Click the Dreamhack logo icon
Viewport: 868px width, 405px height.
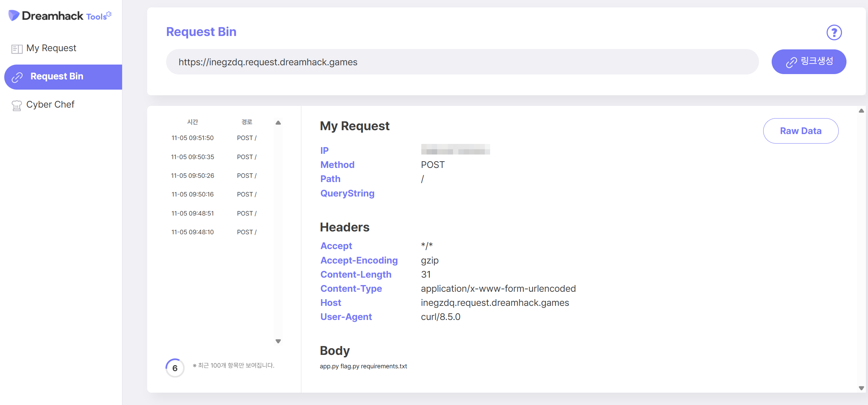(14, 16)
